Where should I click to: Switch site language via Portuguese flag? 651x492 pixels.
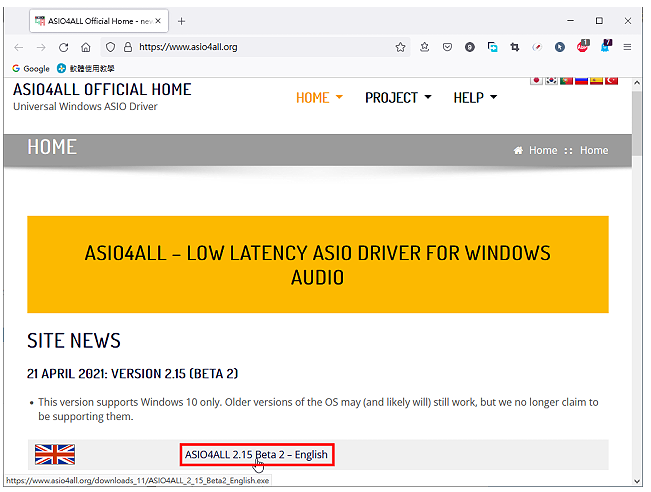click(566, 81)
